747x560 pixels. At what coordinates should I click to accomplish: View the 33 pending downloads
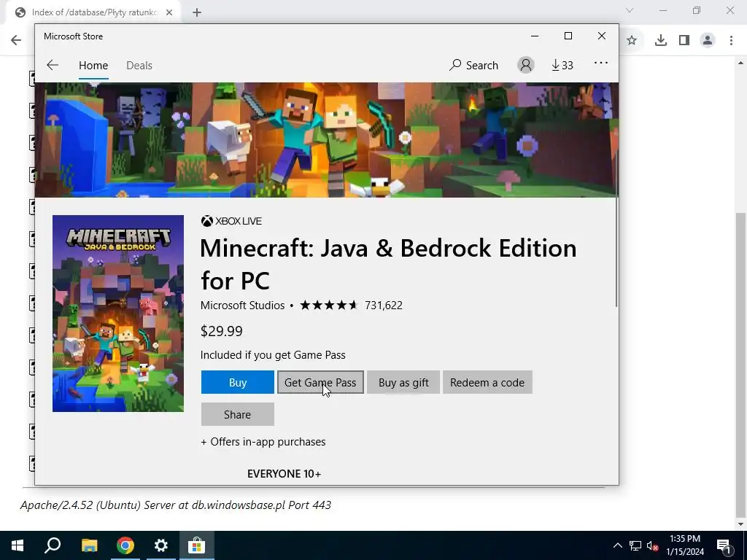[x=562, y=65]
